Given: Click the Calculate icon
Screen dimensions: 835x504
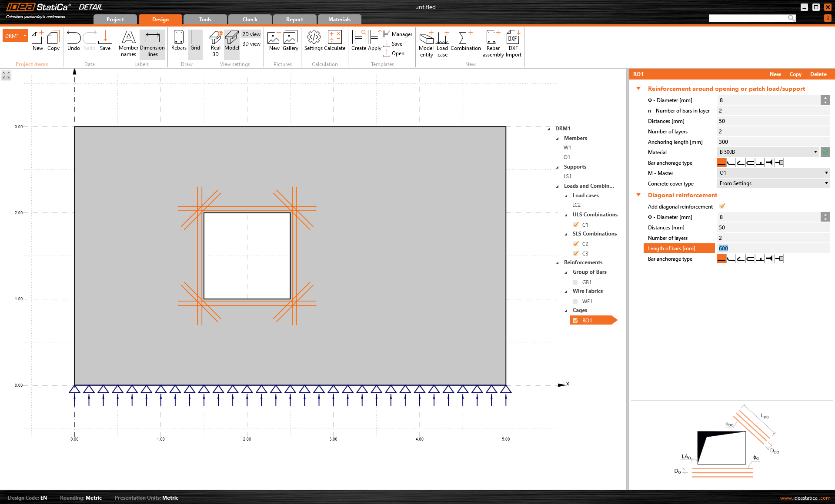Looking at the screenshot, I should 335,42.
